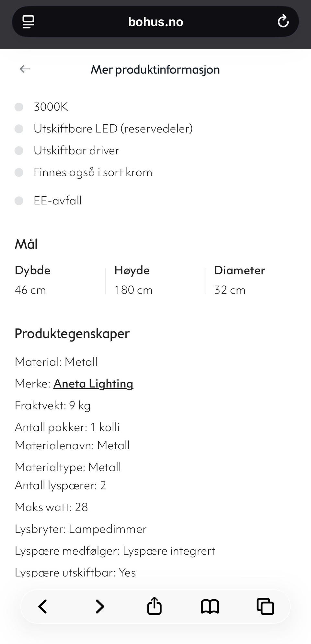This screenshot has height=644, width=311.
Task: Open the Share sheet
Action: (154, 606)
